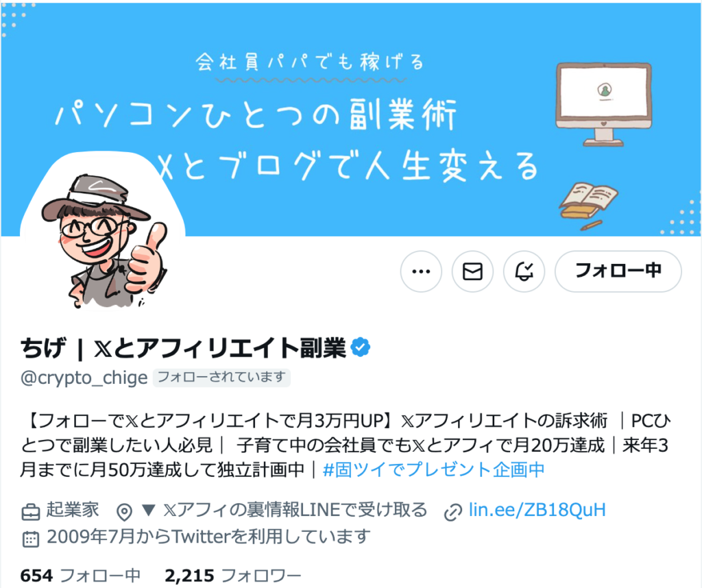
Task: Click the computer monitor illustration in banner
Action: coord(603,104)
